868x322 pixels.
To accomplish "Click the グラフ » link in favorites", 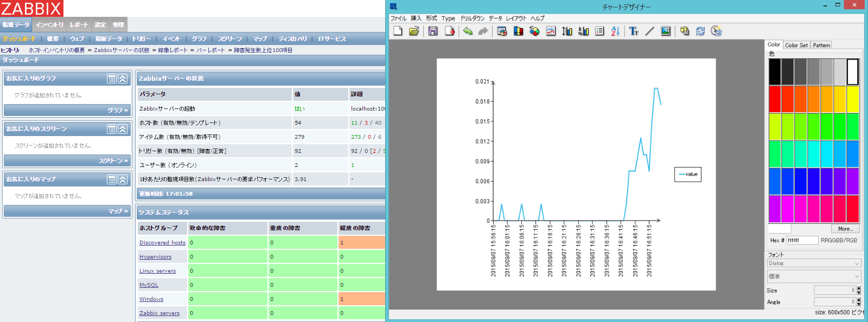I will [118, 110].
